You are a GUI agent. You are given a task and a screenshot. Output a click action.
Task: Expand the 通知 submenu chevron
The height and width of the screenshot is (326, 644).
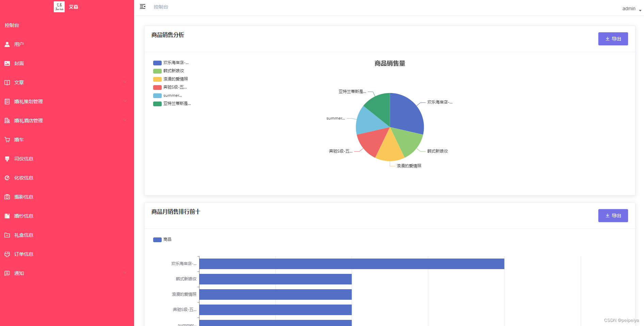125,273
